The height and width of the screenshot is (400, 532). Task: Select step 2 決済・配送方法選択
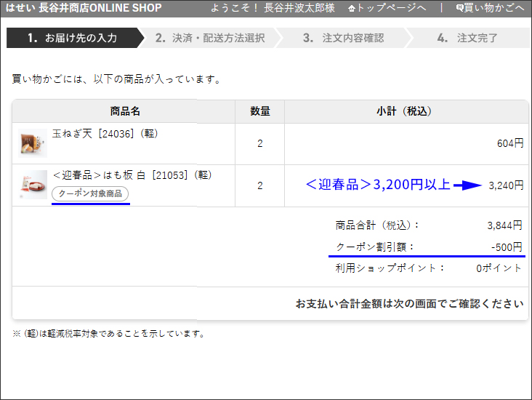(210, 38)
